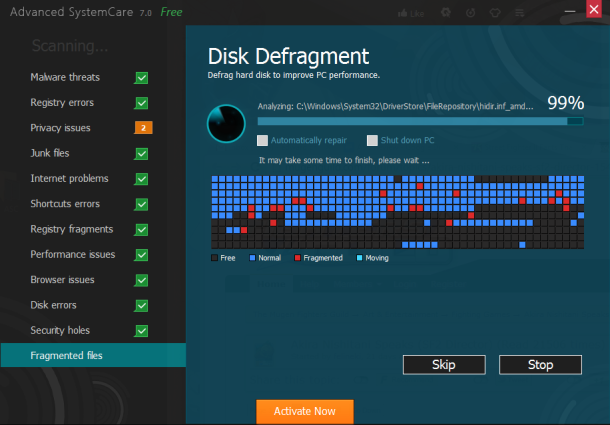Screen dimensions: 610x425
Task: Click the 'It may take some time' message
Action: (344, 160)
